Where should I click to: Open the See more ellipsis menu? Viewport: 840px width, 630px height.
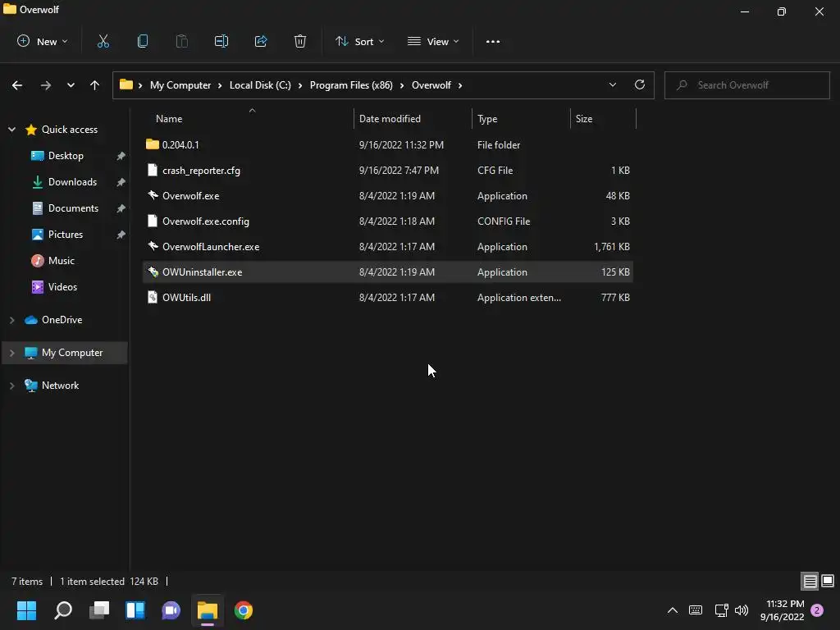point(493,41)
